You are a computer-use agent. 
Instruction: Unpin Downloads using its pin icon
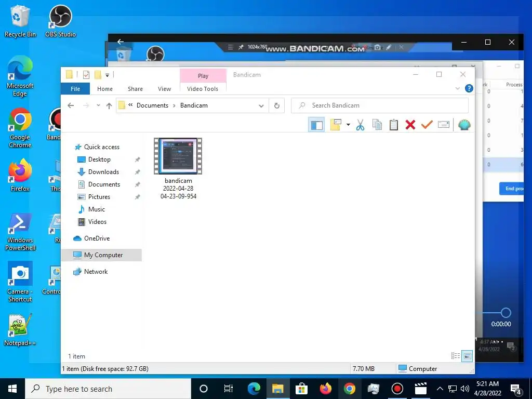click(137, 172)
